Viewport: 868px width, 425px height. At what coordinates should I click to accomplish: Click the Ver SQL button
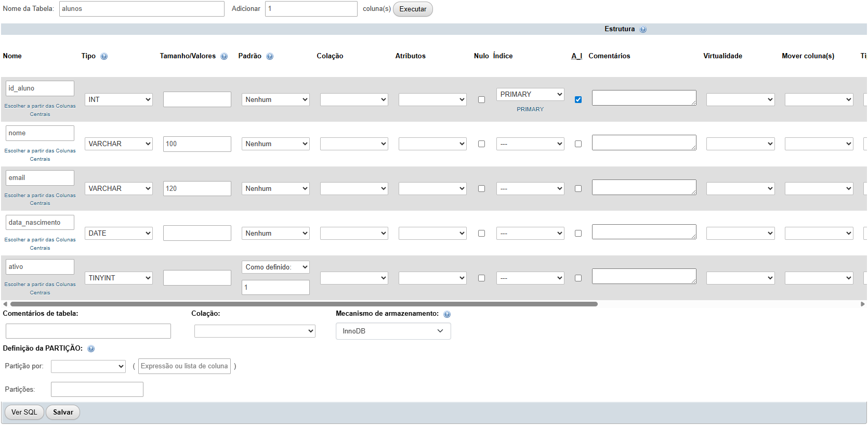24,413
